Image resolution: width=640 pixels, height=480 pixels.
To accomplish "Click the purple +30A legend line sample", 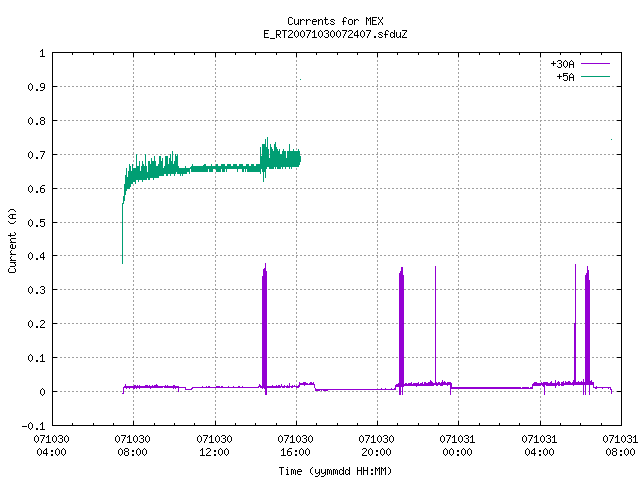I will [595, 64].
